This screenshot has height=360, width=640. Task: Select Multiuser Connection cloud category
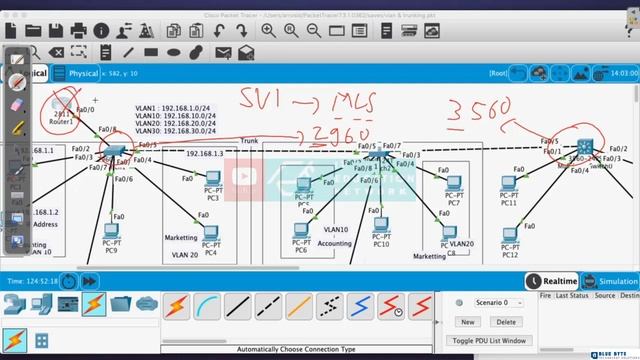[x=147, y=304]
